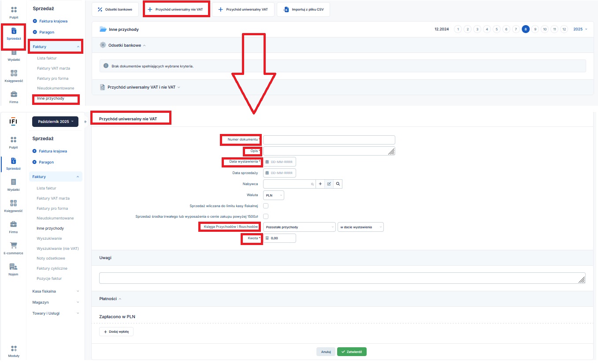Click Importuj z pliku CSV button
Image resolution: width=598 pixels, height=364 pixels.
303,9
